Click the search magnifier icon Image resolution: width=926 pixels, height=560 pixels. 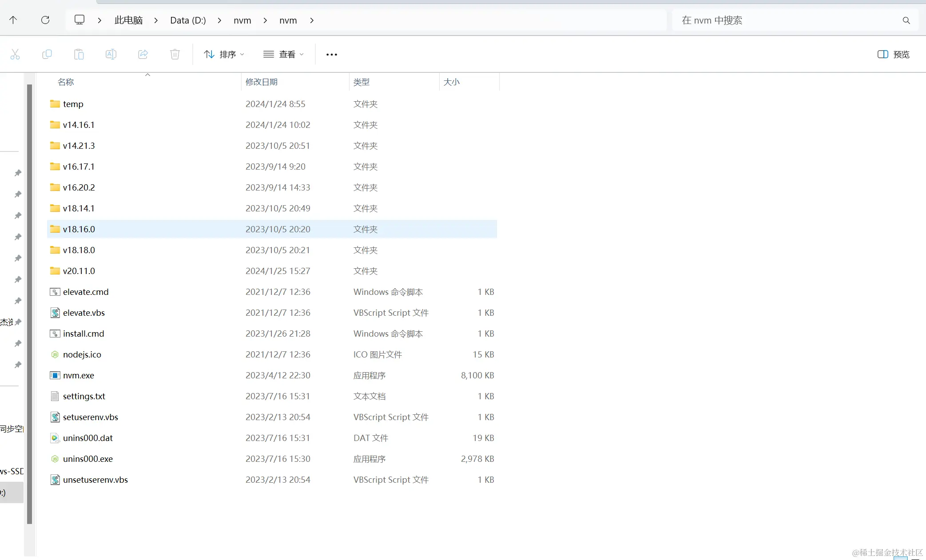[906, 20]
